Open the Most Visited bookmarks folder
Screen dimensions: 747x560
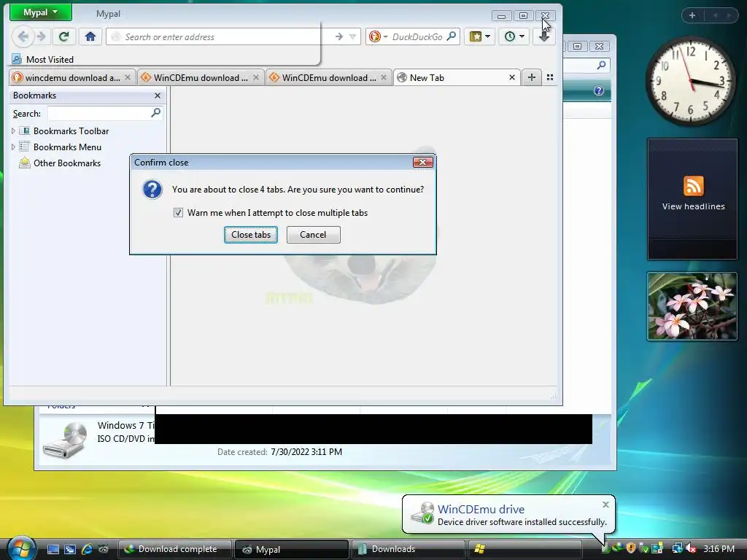click(x=43, y=60)
